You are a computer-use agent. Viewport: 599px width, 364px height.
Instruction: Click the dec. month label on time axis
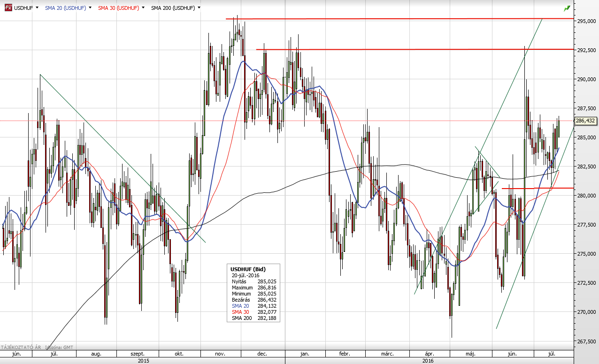coord(262,354)
